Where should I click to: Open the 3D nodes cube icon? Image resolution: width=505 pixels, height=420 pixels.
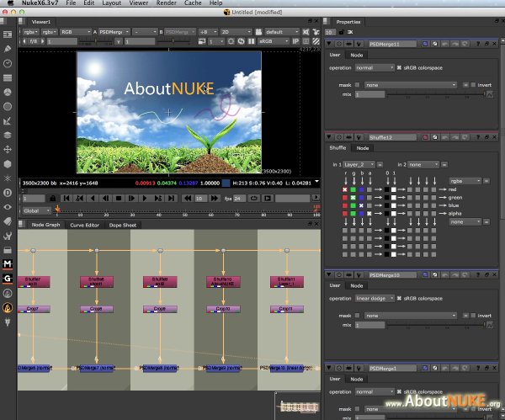[x=8, y=164]
